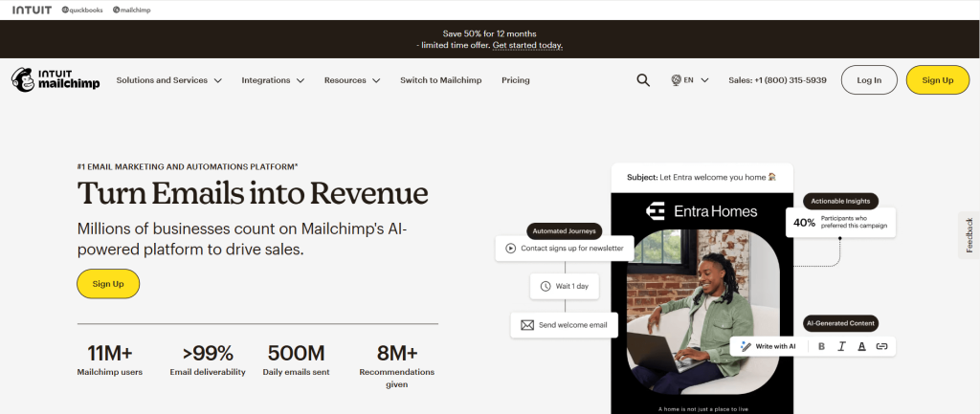The height and width of the screenshot is (414, 980).
Task: Click the 11M+ Mailchimp users statistic
Action: (x=110, y=360)
